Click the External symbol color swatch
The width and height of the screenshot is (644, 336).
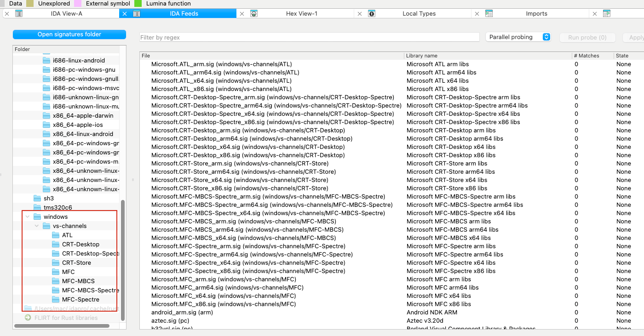click(78, 4)
